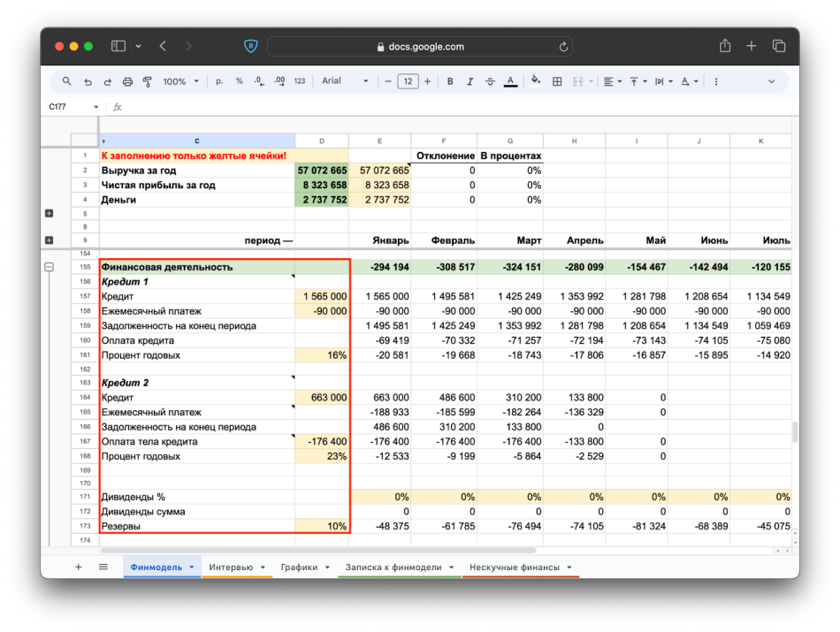Toggle bold formatting
The image size is (840, 632).
(450, 81)
